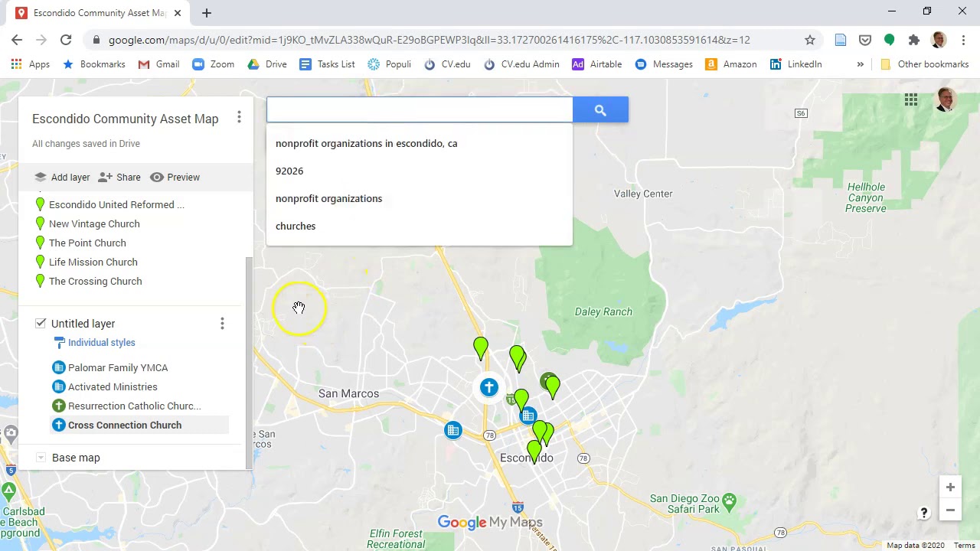980x551 pixels.
Task: Click the Activated Ministries marker icon in list
Action: click(59, 386)
